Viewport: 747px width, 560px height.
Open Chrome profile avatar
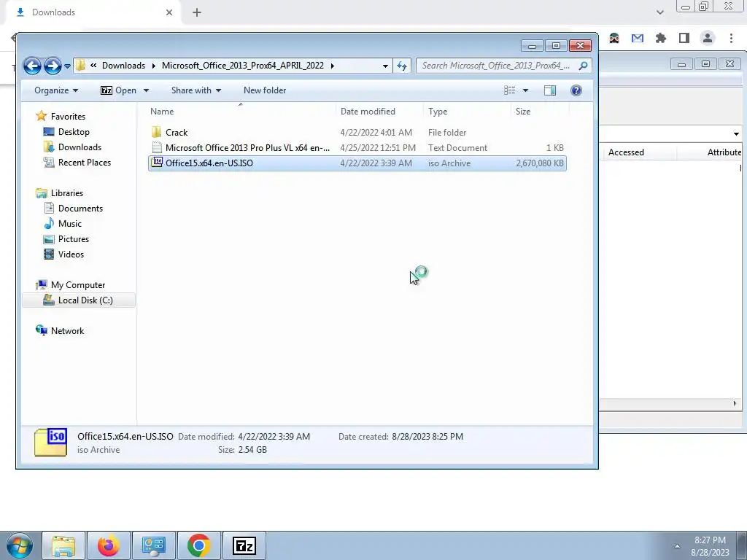click(x=708, y=38)
